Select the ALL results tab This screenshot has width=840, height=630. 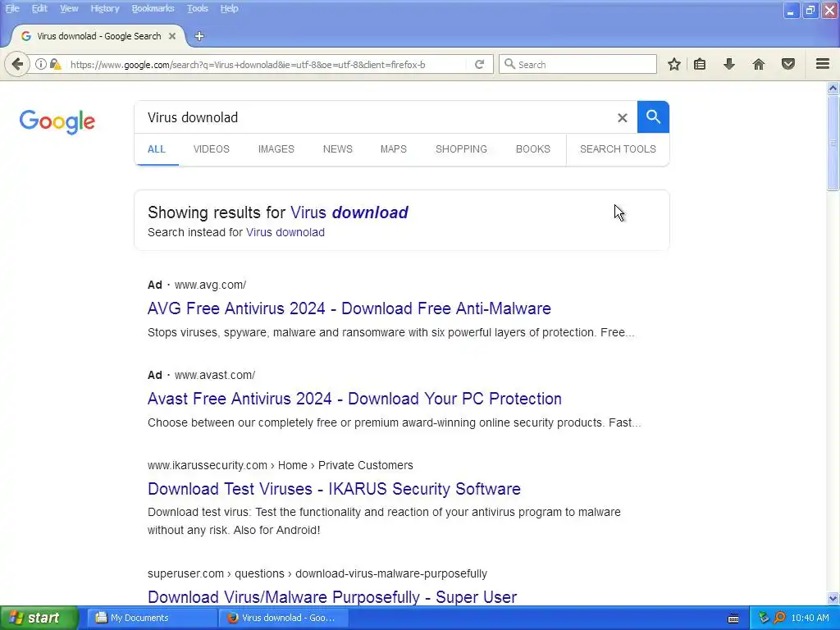[x=157, y=149]
